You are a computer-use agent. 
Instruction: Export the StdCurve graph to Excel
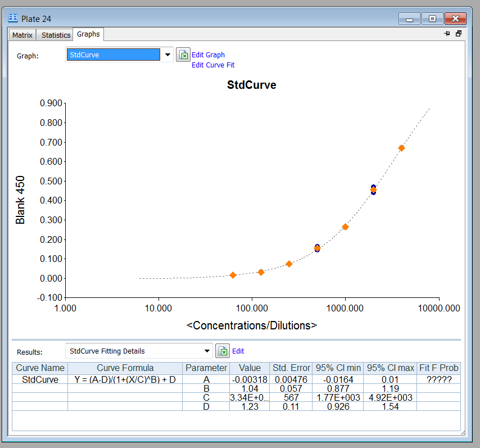tap(183, 55)
